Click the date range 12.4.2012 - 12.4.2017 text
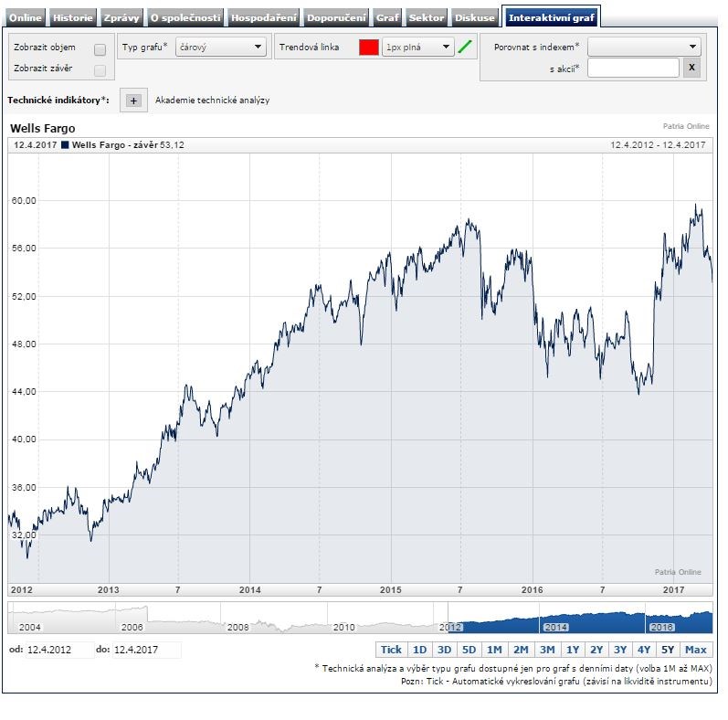 (x=658, y=145)
